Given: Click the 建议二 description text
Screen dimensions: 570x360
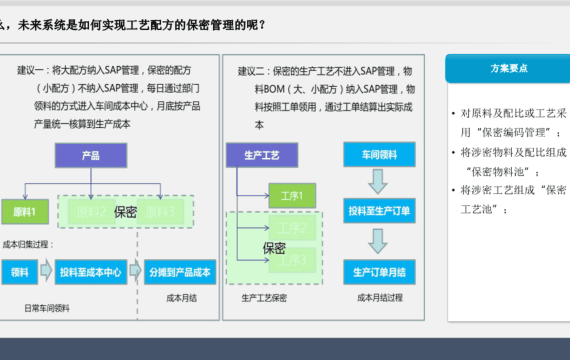Looking at the screenshot, I should point(326,98).
